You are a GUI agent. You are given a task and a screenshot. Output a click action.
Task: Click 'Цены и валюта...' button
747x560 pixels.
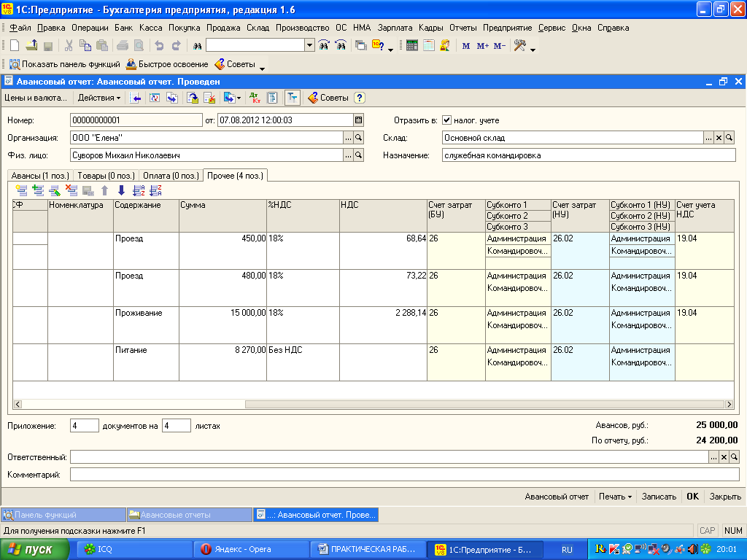[x=36, y=98]
